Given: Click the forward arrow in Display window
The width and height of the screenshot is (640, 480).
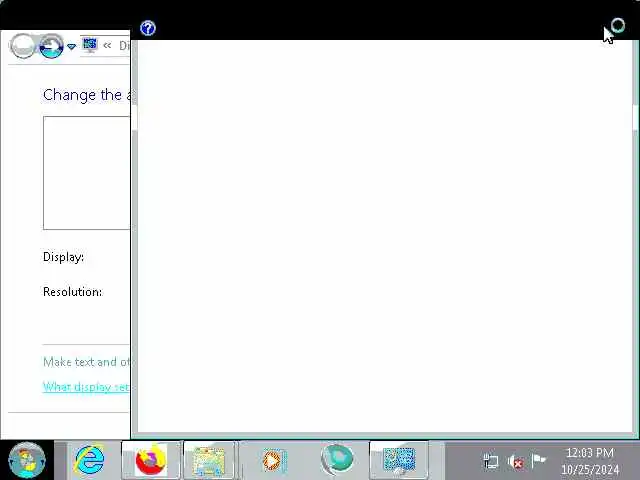Looking at the screenshot, I should 51,46.
